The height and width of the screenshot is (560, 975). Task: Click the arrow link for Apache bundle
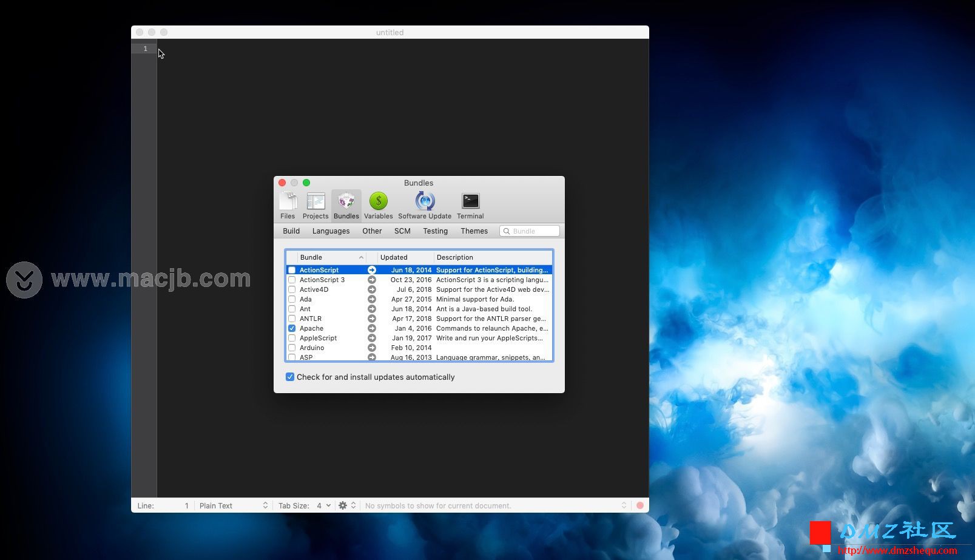[372, 328]
